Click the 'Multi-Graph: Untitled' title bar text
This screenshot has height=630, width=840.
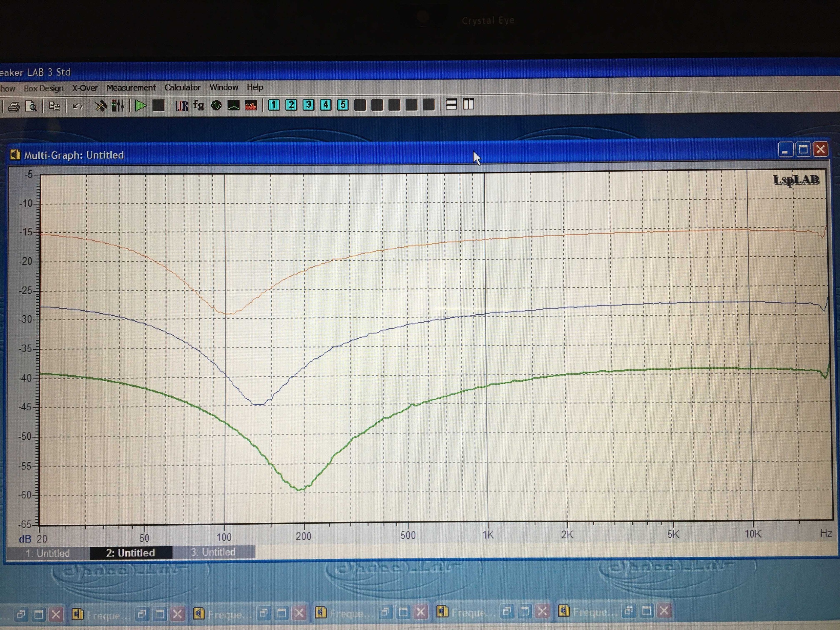click(74, 155)
